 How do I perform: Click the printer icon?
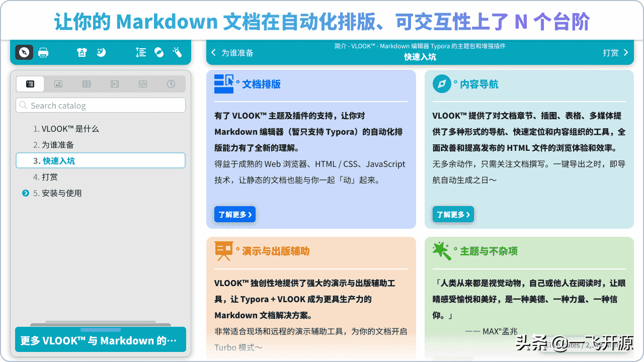click(43, 52)
